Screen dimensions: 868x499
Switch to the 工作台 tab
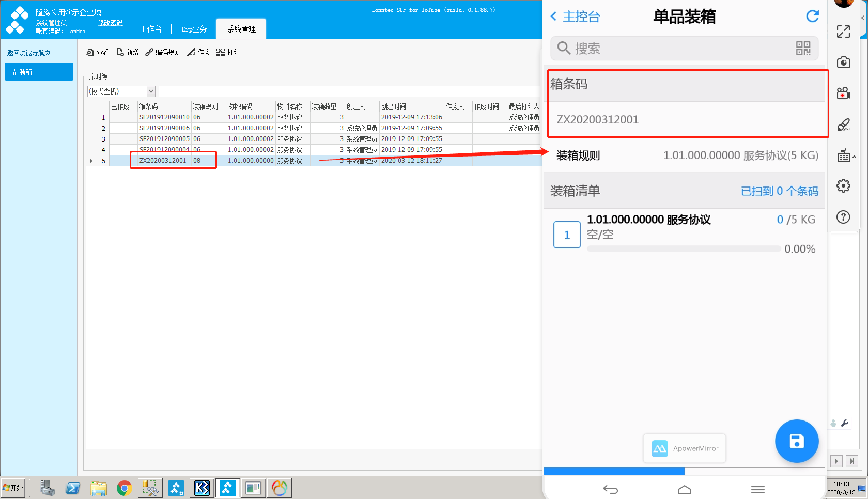coord(151,29)
